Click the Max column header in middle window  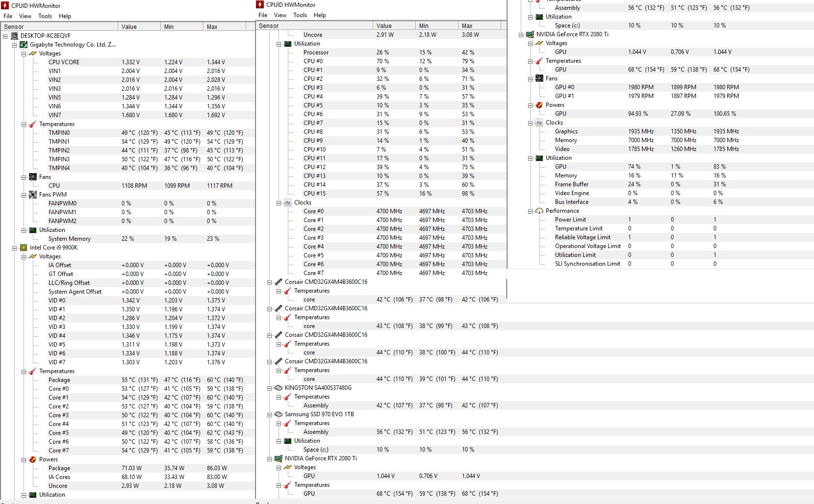[x=479, y=25]
